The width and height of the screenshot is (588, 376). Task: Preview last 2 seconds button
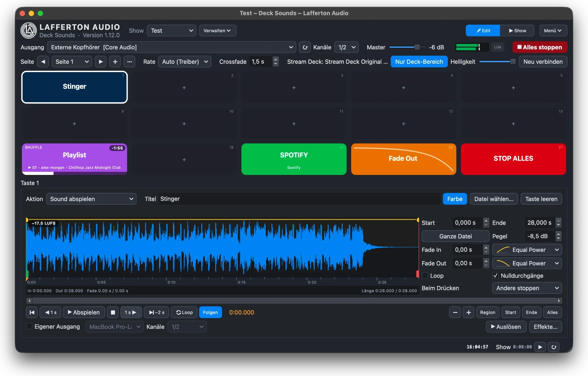pos(157,312)
